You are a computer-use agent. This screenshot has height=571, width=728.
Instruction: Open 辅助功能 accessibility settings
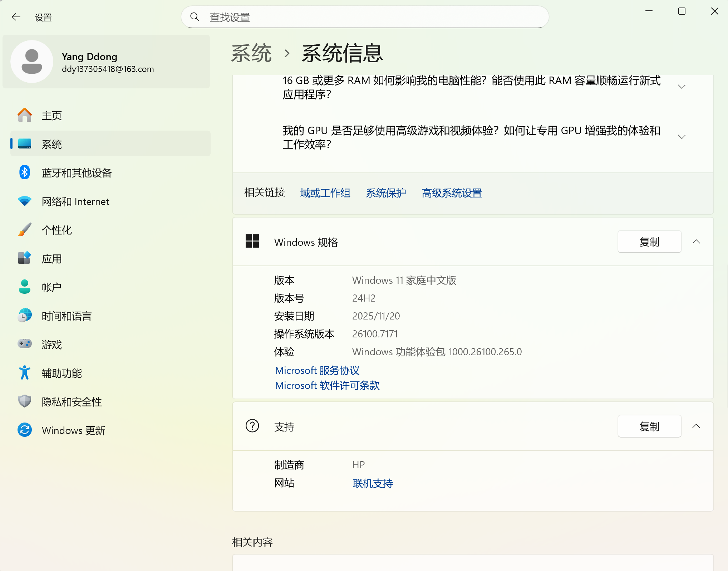(x=62, y=373)
